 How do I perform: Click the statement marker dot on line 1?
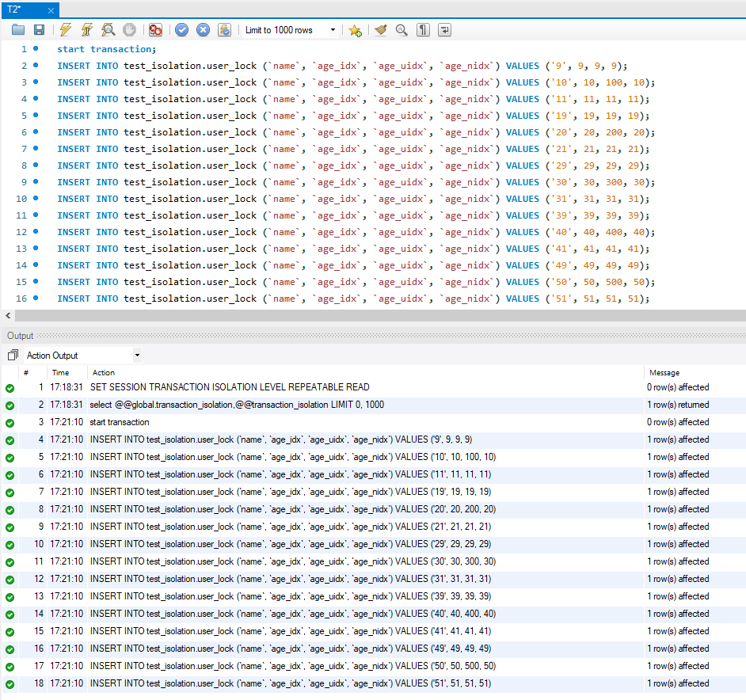coord(36,48)
